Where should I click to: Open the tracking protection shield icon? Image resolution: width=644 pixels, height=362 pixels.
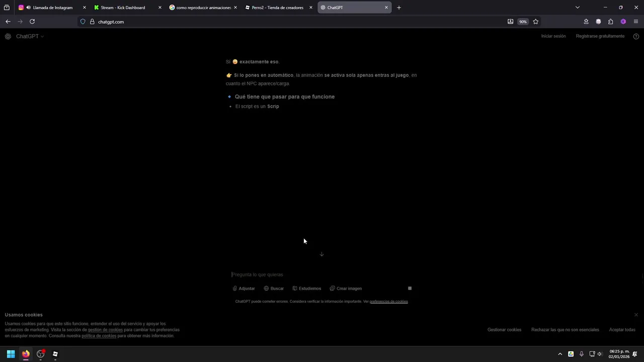(83, 22)
